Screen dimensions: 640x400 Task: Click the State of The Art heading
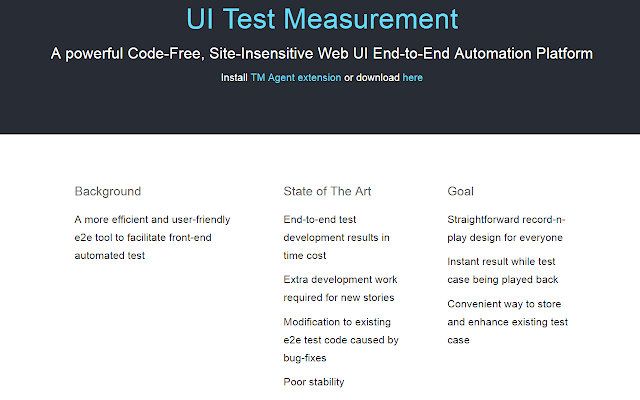click(327, 191)
